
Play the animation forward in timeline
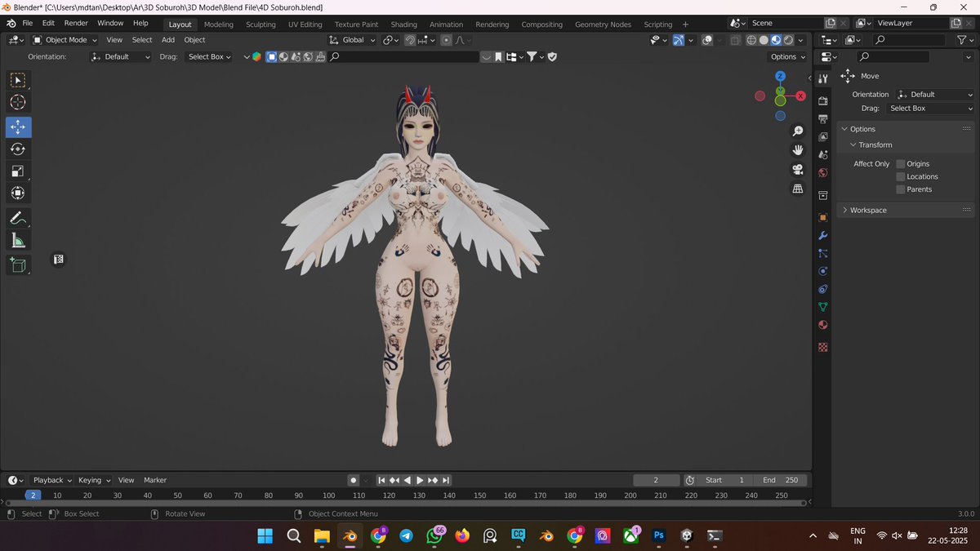[420, 480]
